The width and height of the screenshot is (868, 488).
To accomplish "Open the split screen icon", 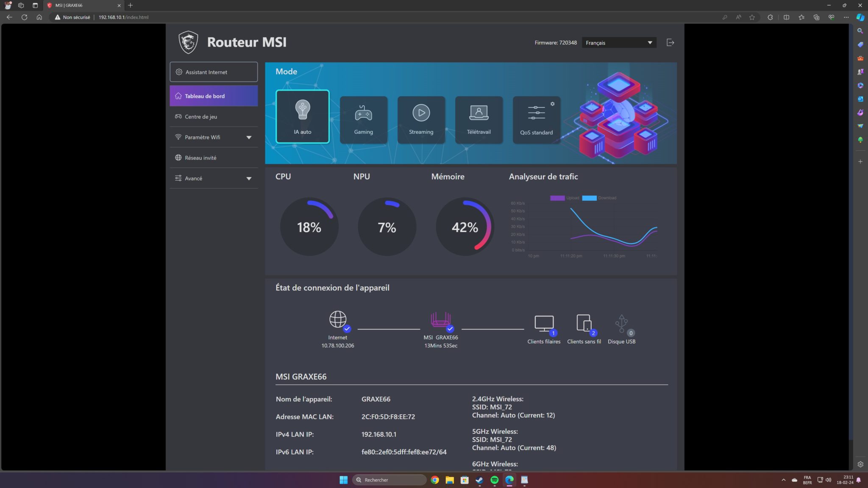I will pyautogui.click(x=786, y=17).
